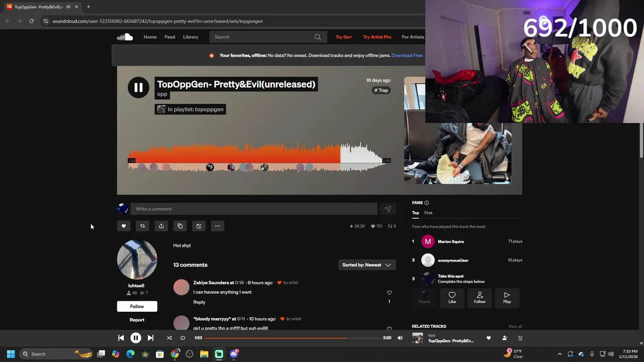
Task: Skip to the previous track in the player bar
Action: (x=121, y=338)
